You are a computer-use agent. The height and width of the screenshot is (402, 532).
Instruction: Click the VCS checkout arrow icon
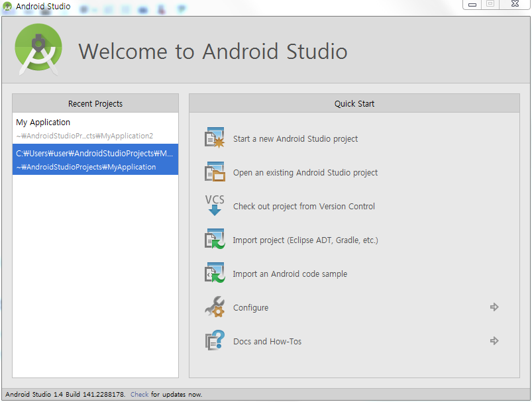(215, 205)
